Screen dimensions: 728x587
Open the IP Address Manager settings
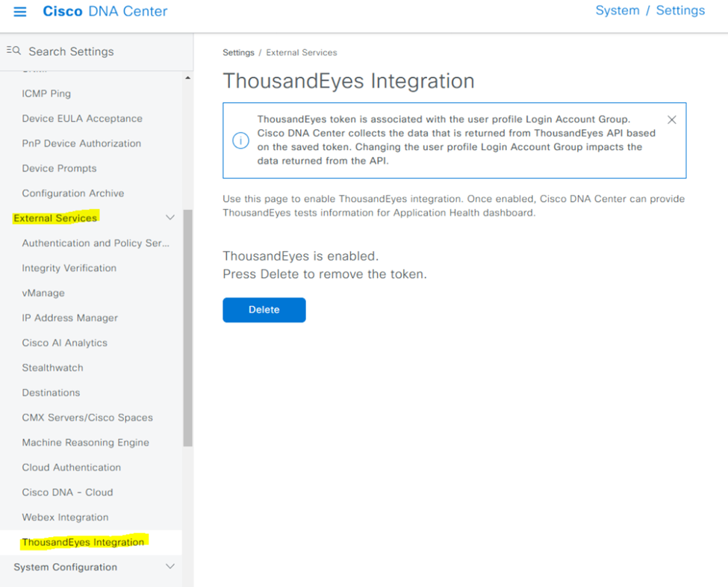tap(69, 317)
